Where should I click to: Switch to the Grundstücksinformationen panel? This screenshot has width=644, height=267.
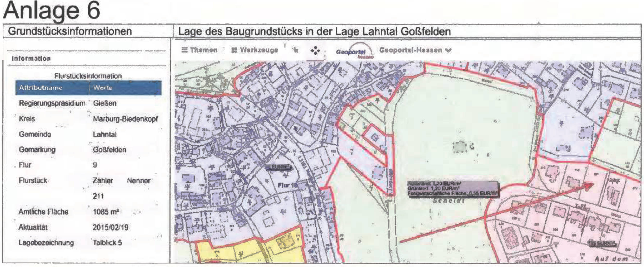coord(70,31)
